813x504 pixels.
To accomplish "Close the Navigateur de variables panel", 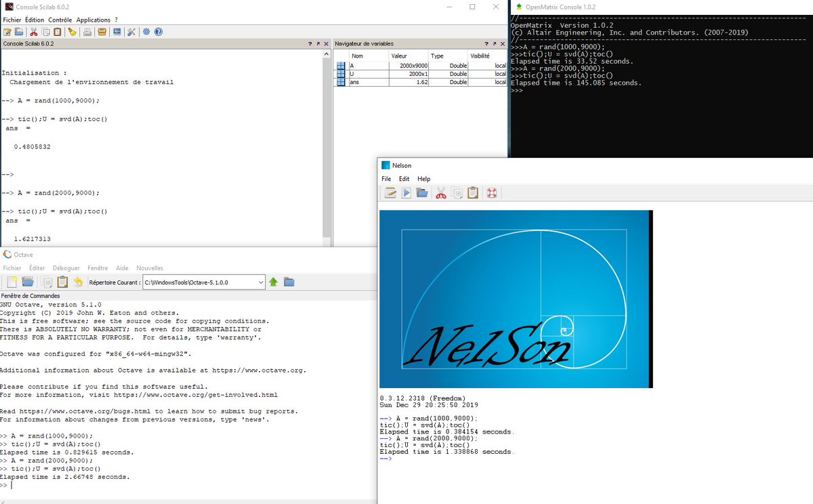I will 501,43.
